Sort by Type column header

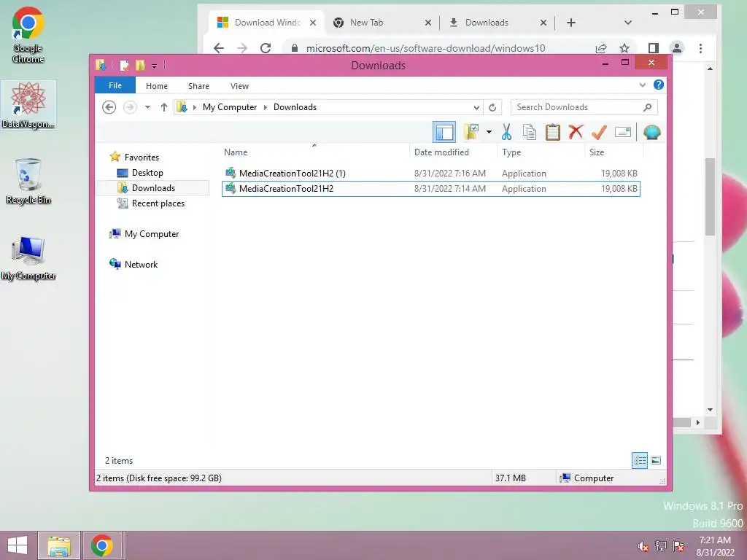click(541, 152)
